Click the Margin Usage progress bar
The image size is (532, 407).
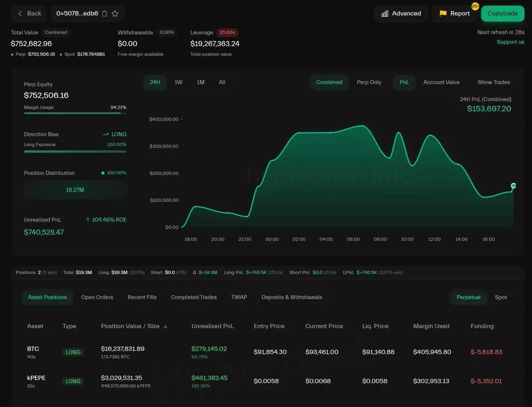click(x=75, y=113)
